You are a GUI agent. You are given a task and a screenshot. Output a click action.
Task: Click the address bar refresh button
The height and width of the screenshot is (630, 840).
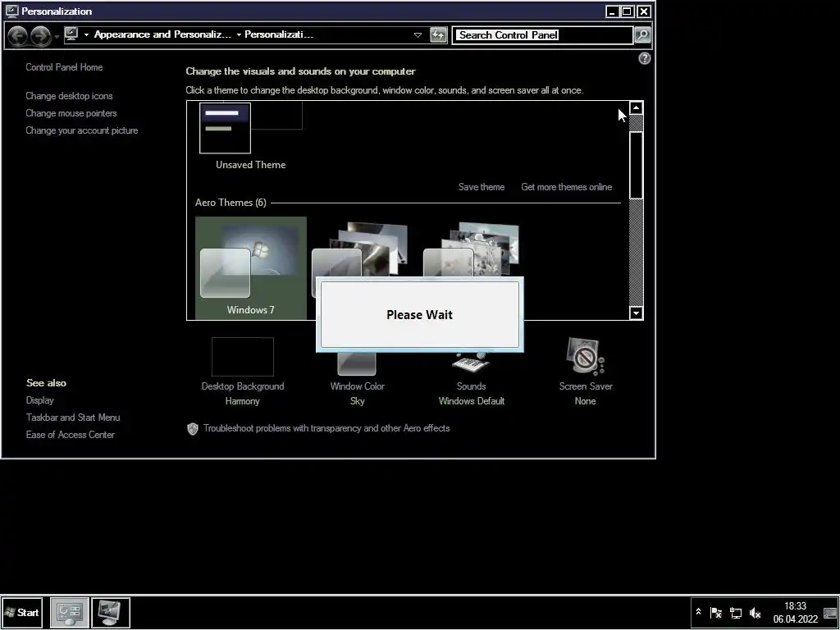[x=438, y=35]
